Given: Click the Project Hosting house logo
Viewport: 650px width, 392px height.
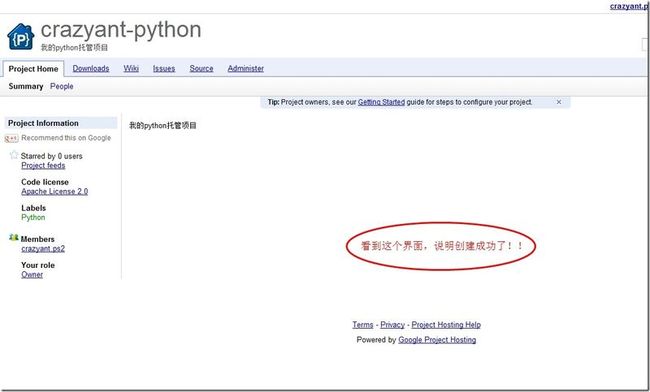Looking at the screenshot, I should coord(20,37).
